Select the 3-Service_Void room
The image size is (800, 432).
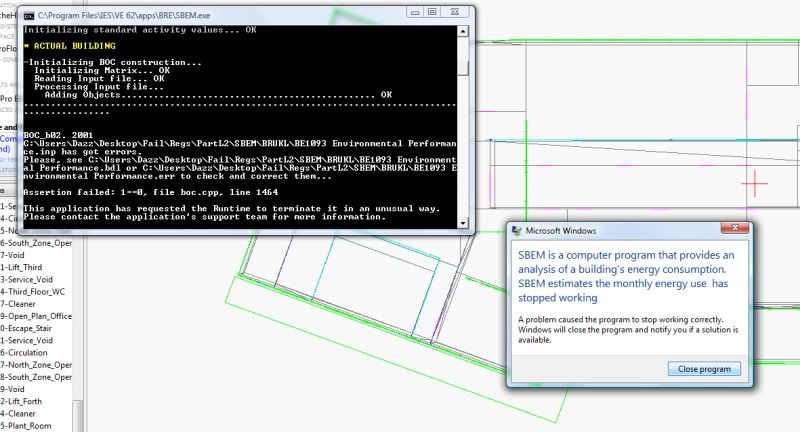pos(27,279)
